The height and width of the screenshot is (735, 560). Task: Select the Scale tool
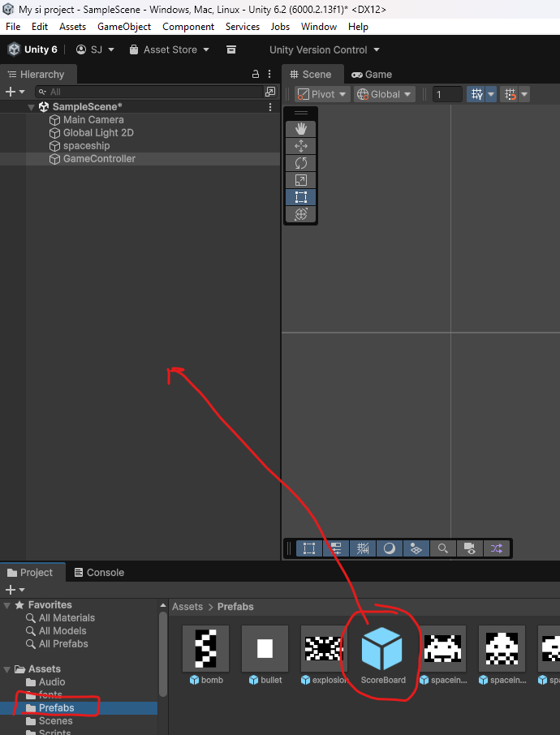(300, 180)
